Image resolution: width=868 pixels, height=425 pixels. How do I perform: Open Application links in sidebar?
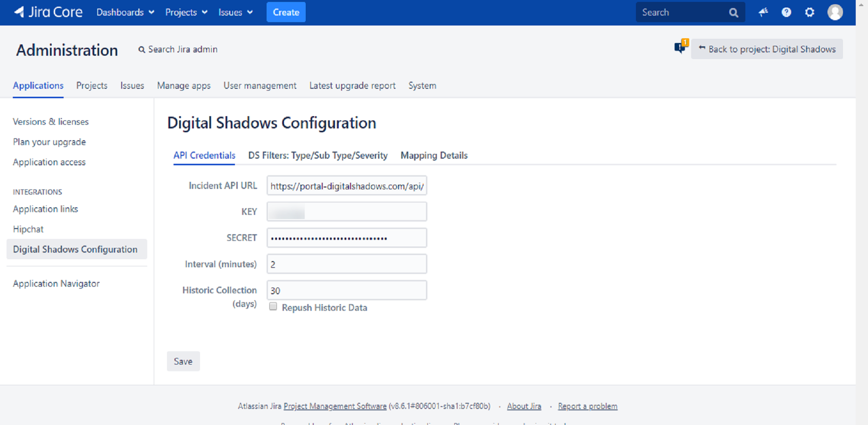pyautogui.click(x=45, y=209)
